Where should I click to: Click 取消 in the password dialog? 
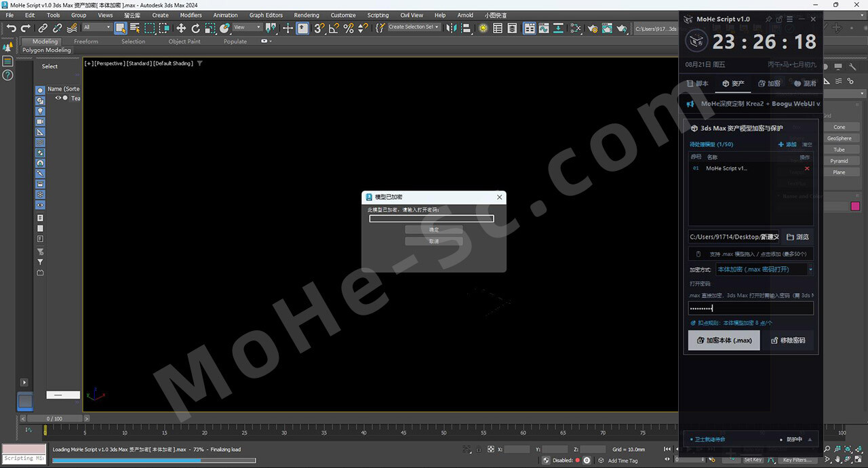(434, 241)
